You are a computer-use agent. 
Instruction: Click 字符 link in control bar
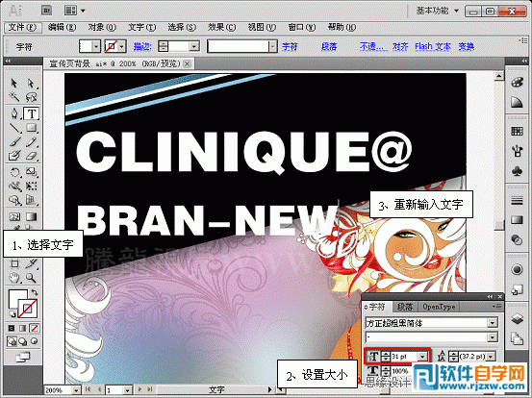coord(290,46)
